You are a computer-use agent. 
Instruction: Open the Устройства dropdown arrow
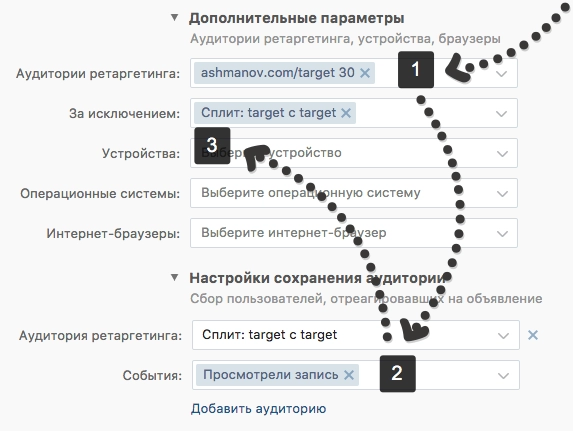[x=502, y=154]
